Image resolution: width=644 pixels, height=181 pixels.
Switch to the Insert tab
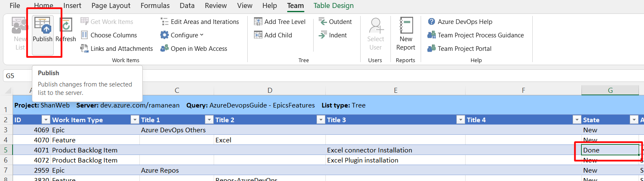click(x=72, y=5)
